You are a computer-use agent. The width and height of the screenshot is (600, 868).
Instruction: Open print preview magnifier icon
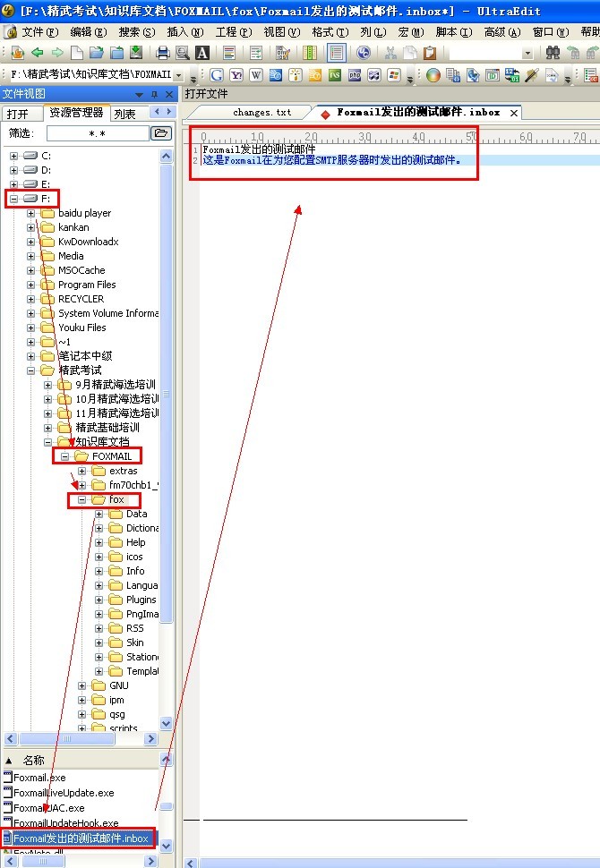click(x=182, y=53)
